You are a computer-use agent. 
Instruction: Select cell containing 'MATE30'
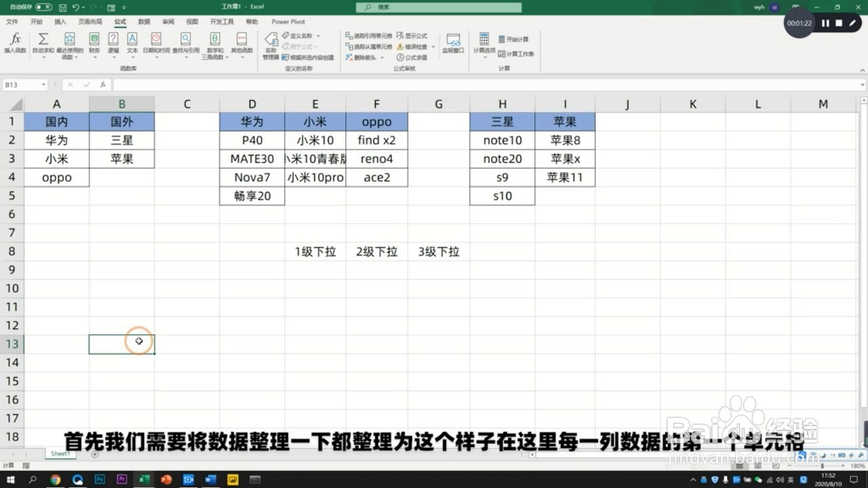coord(252,159)
